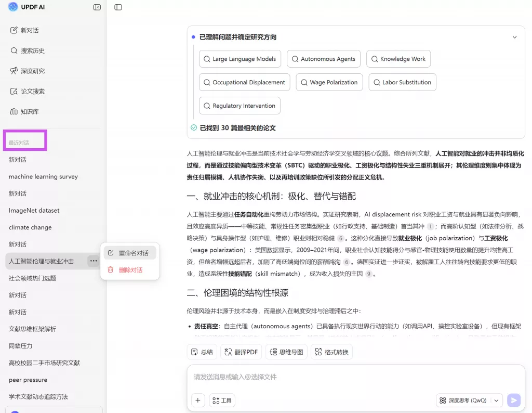Click the send message arrow button
The width and height of the screenshot is (532, 413).
pyautogui.click(x=513, y=400)
